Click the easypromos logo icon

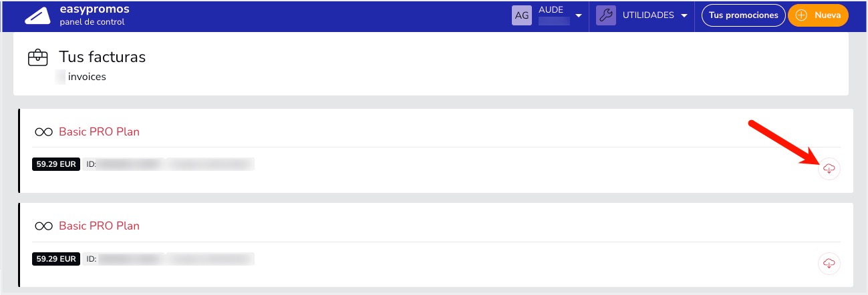[37, 16]
